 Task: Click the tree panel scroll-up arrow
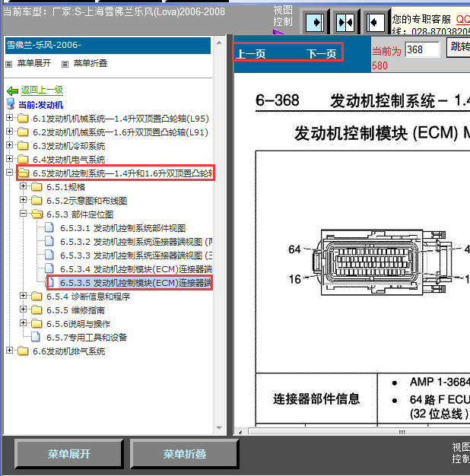pyautogui.click(x=219, y=43)
